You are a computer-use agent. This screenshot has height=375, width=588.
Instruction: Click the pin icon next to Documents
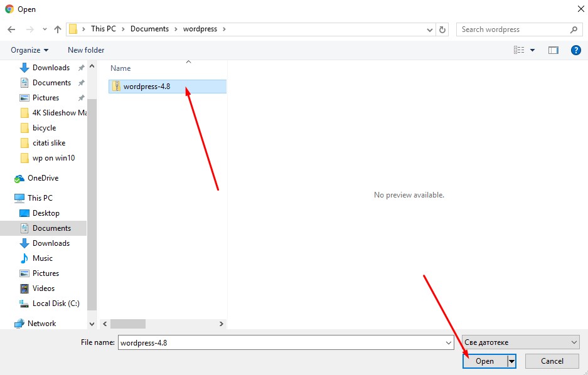(81, 83)
